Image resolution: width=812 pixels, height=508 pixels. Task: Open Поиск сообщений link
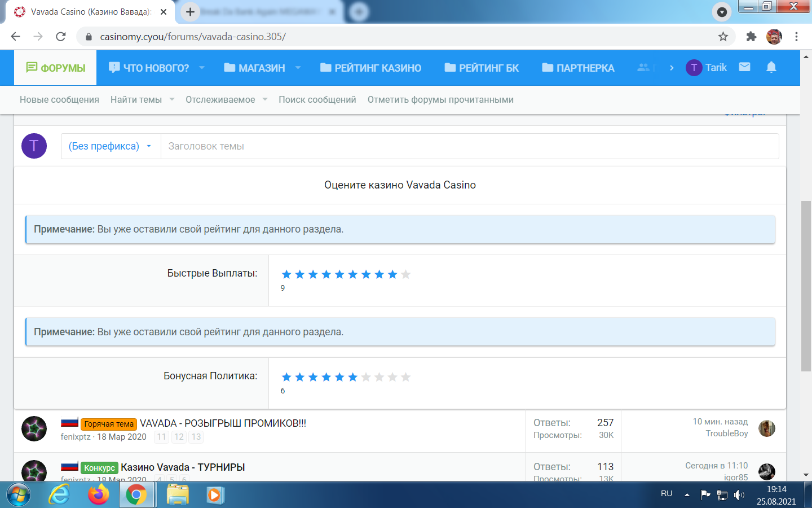tap(317, 99)
